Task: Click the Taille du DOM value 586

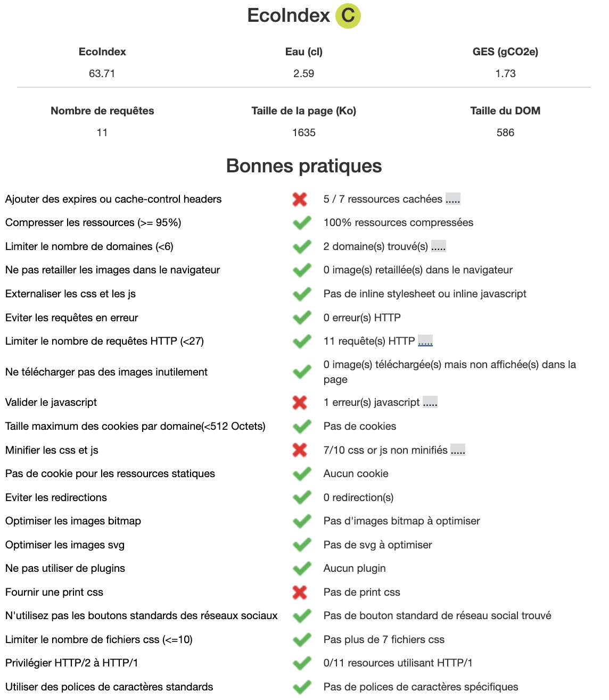Action: (x=505, y=132)
